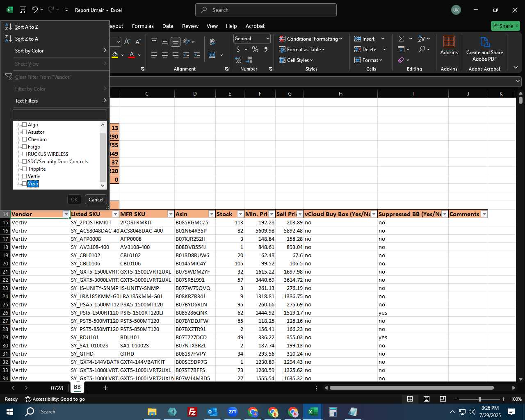Click the filter search input box
Viewport: 525px width, 420px height.
coord(60,114)
